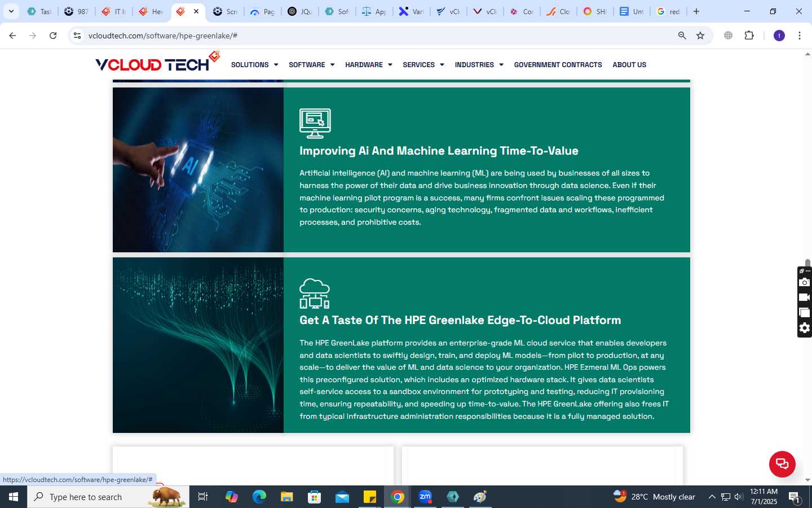The width and height of the screenshot is (812, 508).
Task: Reload the current page
Action: click(53, 36)
